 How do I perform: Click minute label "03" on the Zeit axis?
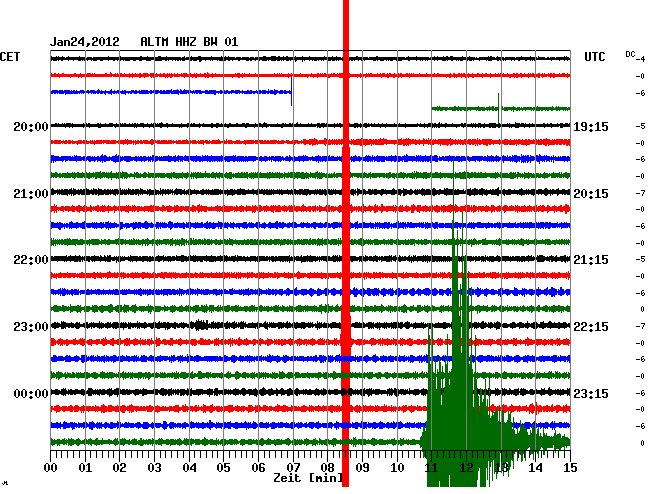(154, 468)
